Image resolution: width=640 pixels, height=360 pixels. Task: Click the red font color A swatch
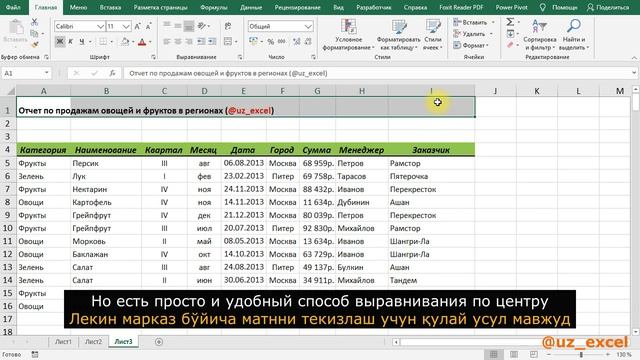coord(142,42)
